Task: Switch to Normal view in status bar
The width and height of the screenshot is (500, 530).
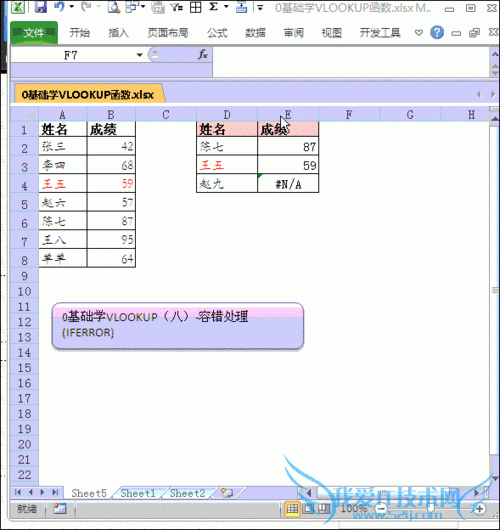Action: 292,508
